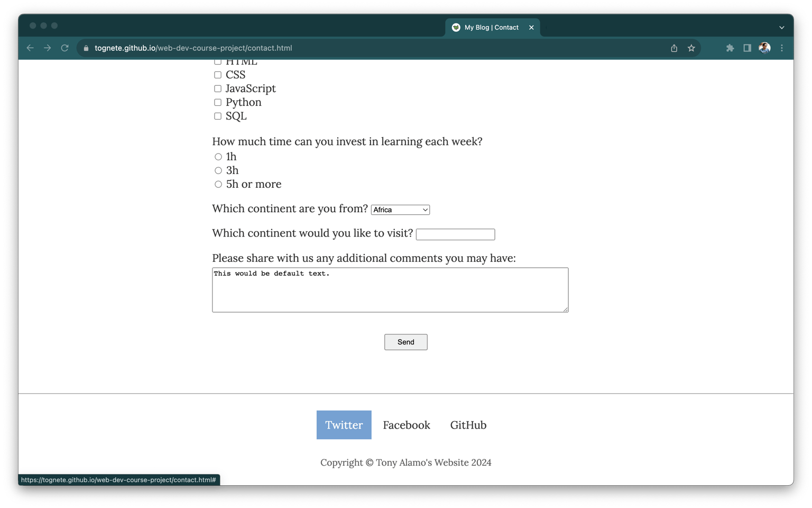
Task: Select the 5h or more radio button
Action: click(218, 185)
